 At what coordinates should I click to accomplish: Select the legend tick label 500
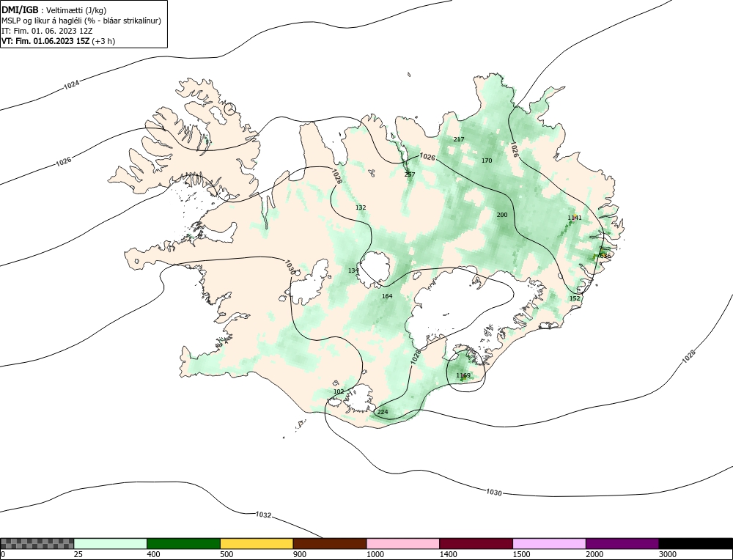(226, 554)
